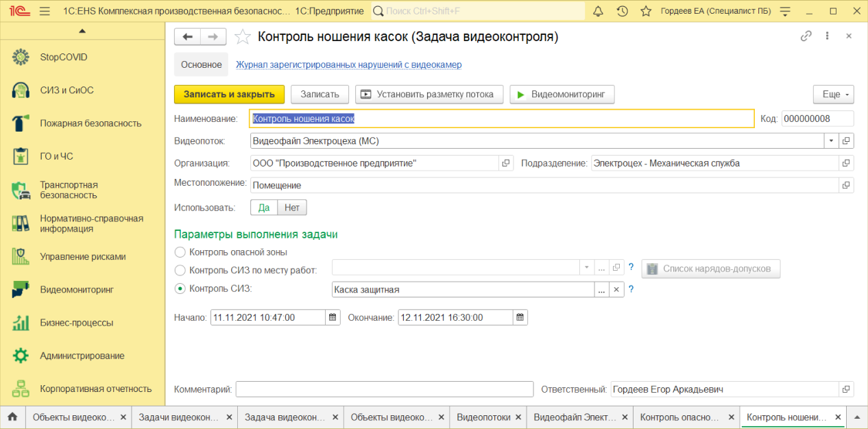Open calendar picker for Окончание date
Viewport: 868px width, 429px height.
click(x=520, y=317)
